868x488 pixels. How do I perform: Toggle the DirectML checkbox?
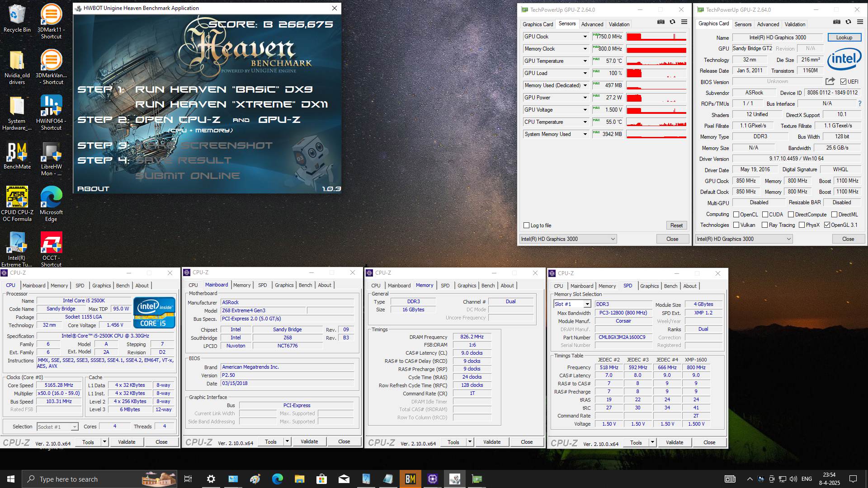(835, 215)
